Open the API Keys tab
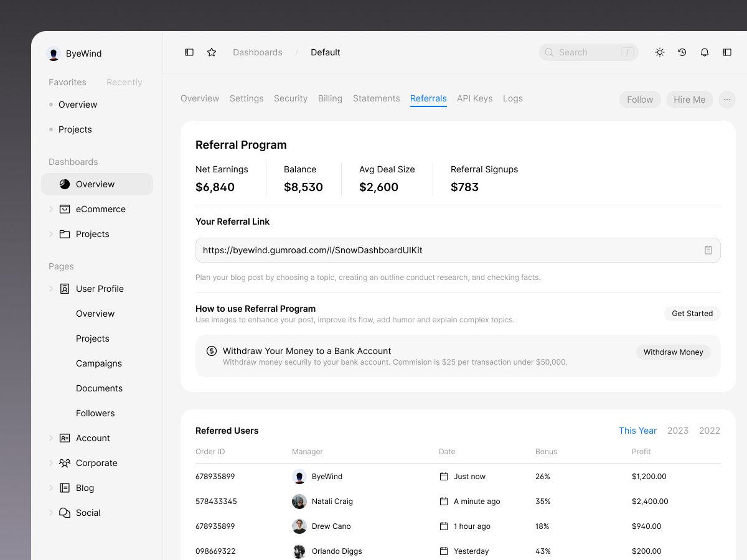The width and height of the screenshot is (747, 560). tap(474, 98)
